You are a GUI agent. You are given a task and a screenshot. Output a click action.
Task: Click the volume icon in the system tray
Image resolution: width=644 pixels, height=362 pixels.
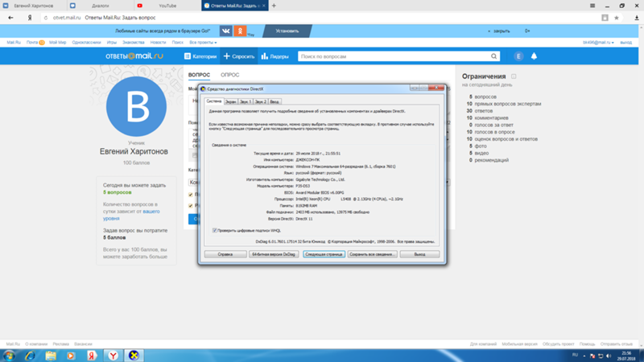tap(609, 356)
